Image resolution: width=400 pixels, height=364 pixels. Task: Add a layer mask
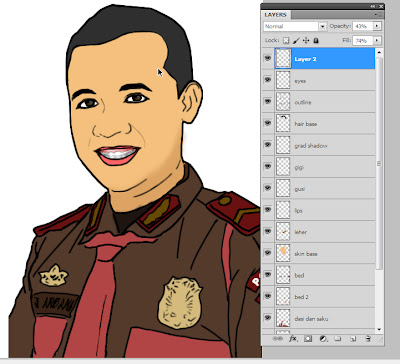pyautogui.click(x=308, y=339)
